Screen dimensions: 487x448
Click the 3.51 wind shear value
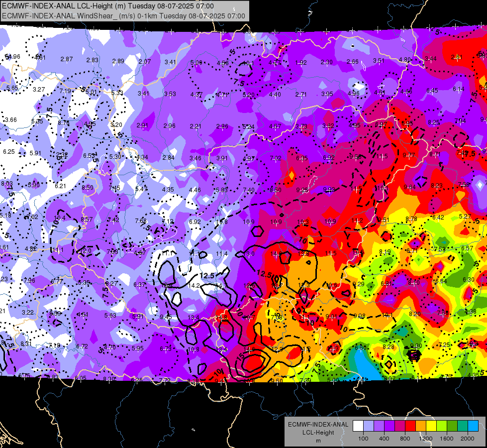coord(379,61)
